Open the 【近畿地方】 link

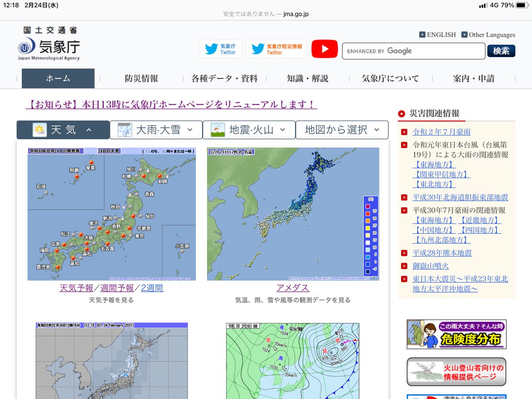479,220
